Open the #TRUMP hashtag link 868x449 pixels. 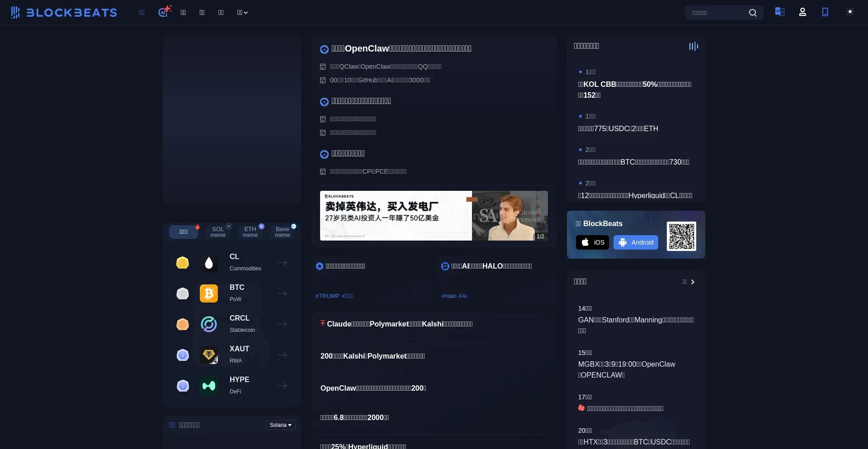tap(327, 296)
